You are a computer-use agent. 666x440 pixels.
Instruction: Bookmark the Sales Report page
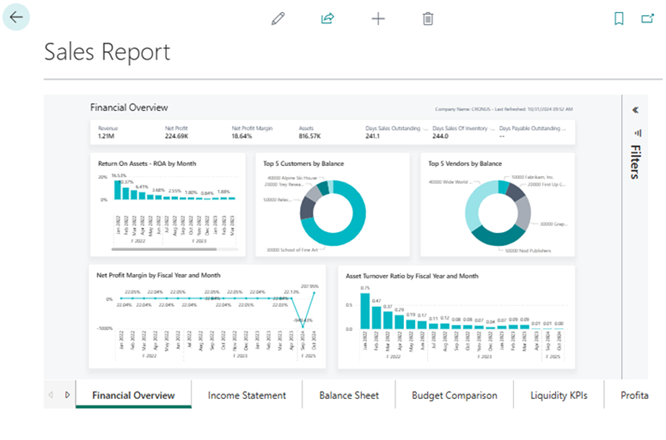click(x=619, y=19)
